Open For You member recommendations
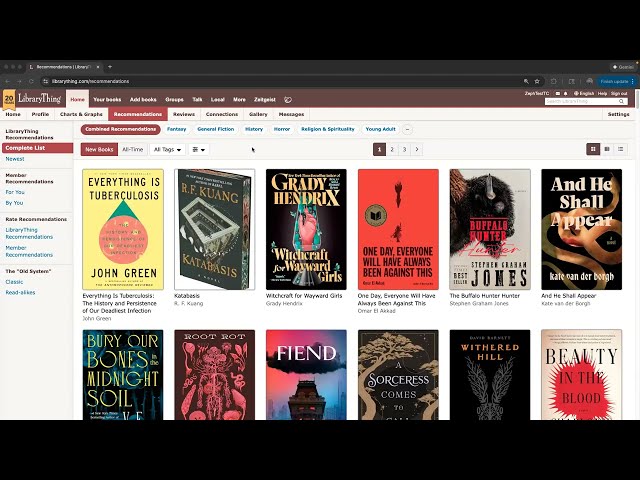This screenshot has height=480, width=640. click(x=15, y=192)
